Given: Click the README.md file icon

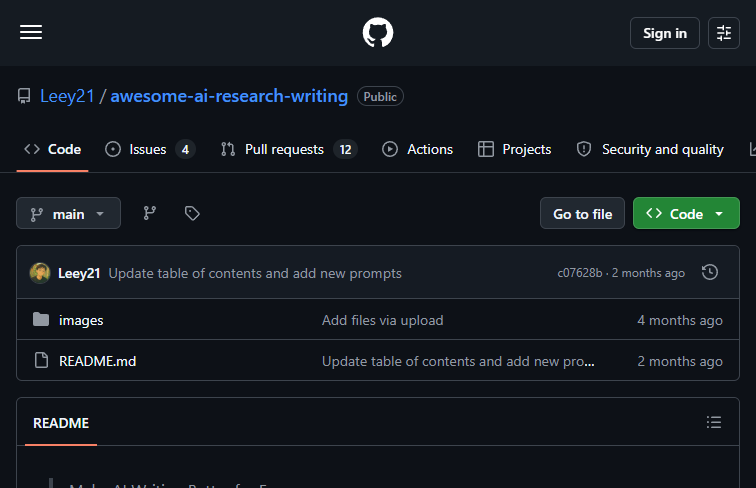Looking at the screenshot, I should (x=41, y=360).
